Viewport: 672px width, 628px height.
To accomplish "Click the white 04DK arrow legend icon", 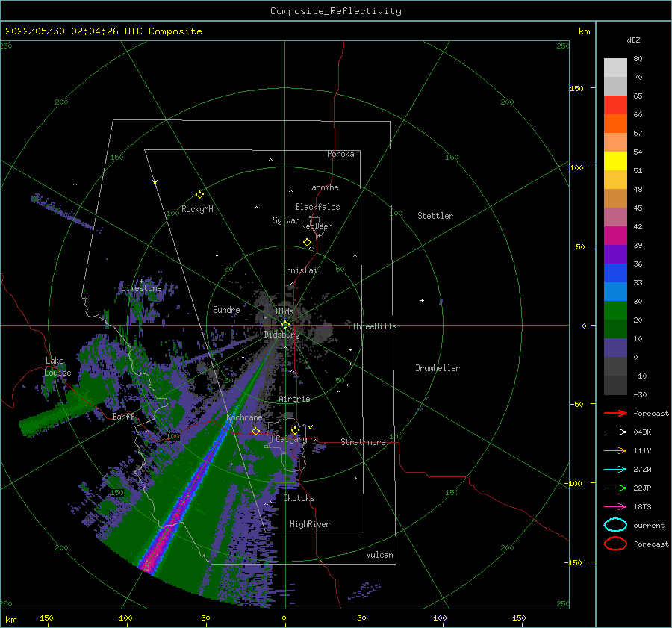I will click(615, 432).
